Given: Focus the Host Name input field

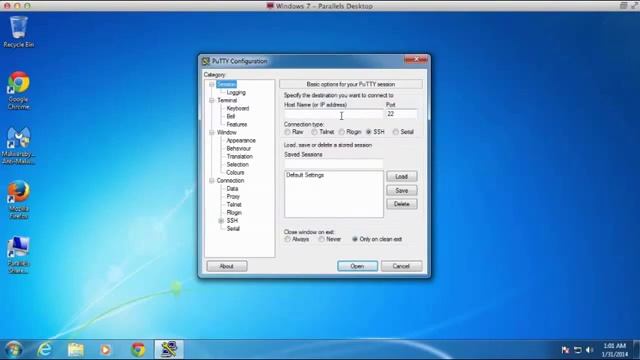Looking at the screenshot, I should [x=333, y=114].
